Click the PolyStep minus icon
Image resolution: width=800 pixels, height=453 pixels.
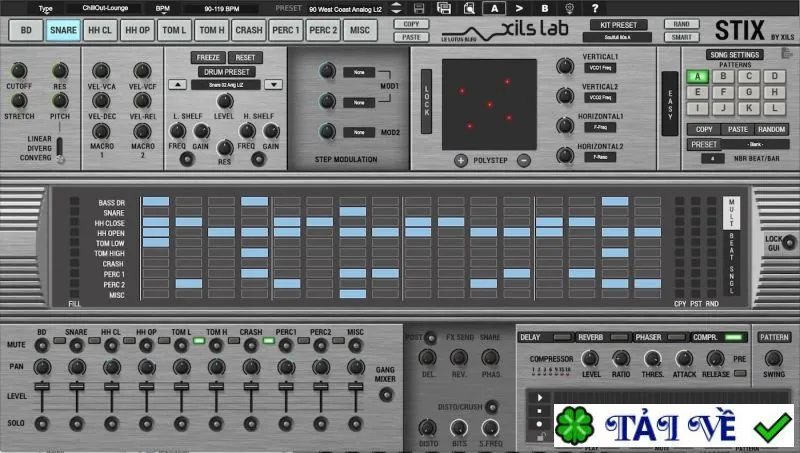point(523,161)
